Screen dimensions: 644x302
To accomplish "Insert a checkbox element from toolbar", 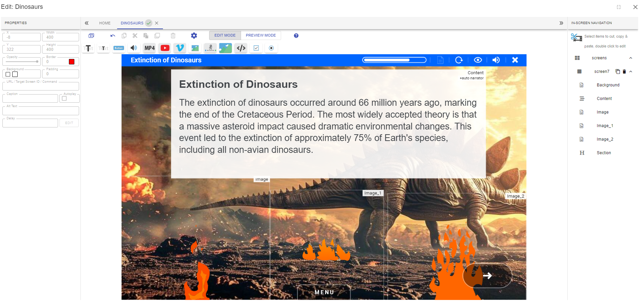I will [256, 48].
